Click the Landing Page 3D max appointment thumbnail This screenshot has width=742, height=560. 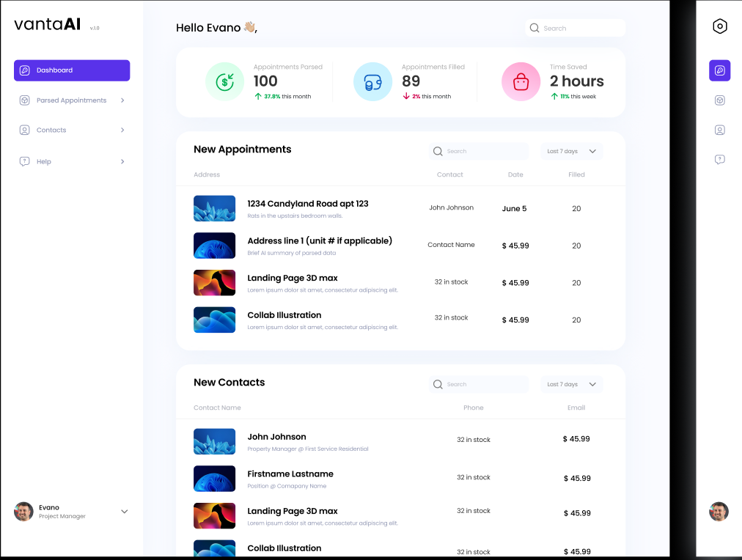214,283
